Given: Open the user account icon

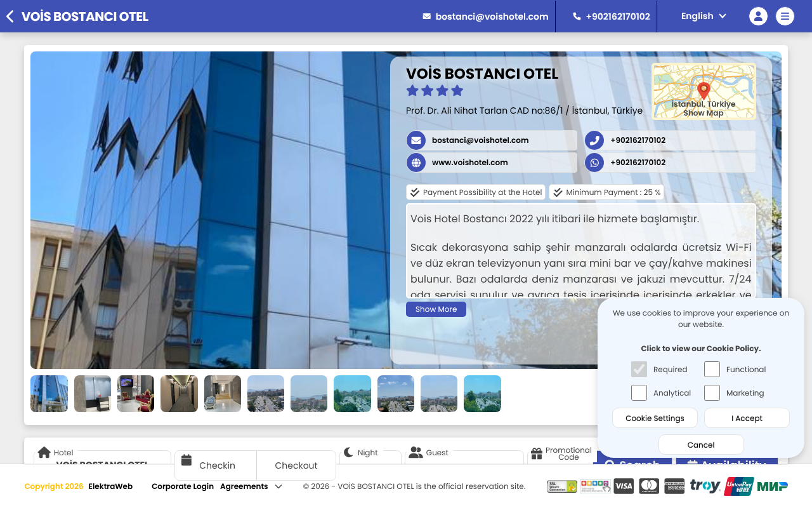Looking at the screenshot, I should point(758,17).
